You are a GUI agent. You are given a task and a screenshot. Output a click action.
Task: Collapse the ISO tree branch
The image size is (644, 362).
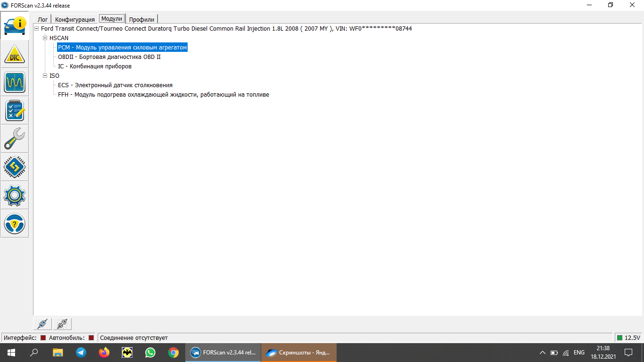pos(45,76)
